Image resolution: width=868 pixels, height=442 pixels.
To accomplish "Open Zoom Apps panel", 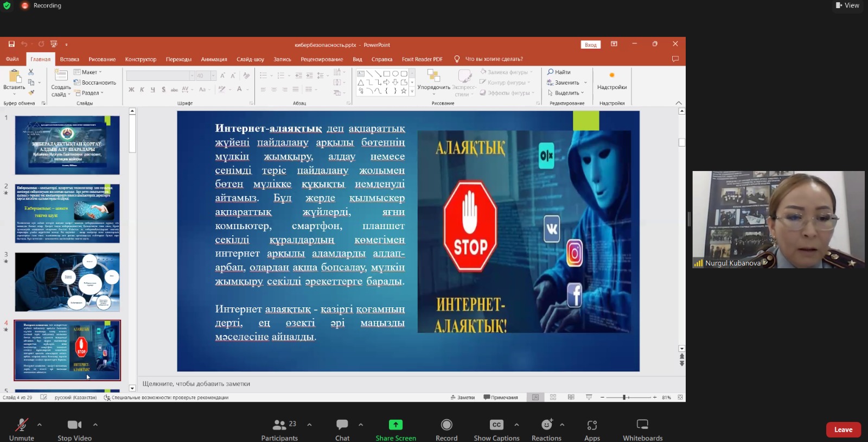I will pyautogui.click(x=592, y=430).
